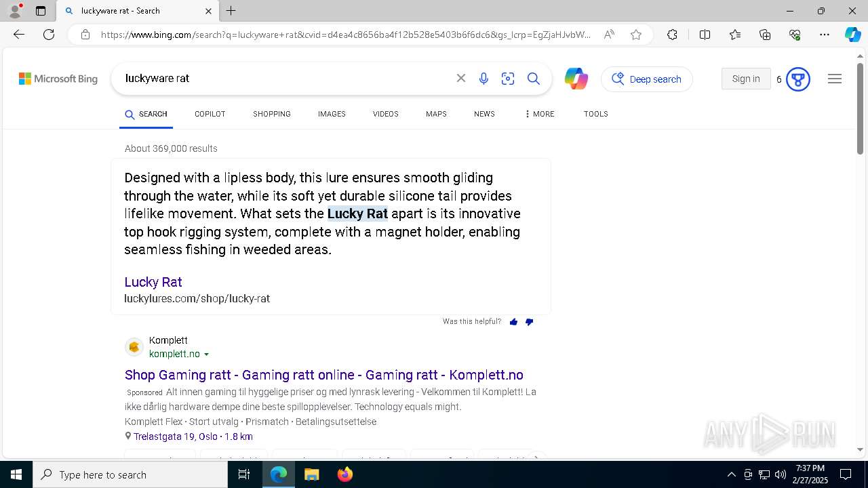
Task: Click thumbs up helpful feedback
Action: pos(513,322)
